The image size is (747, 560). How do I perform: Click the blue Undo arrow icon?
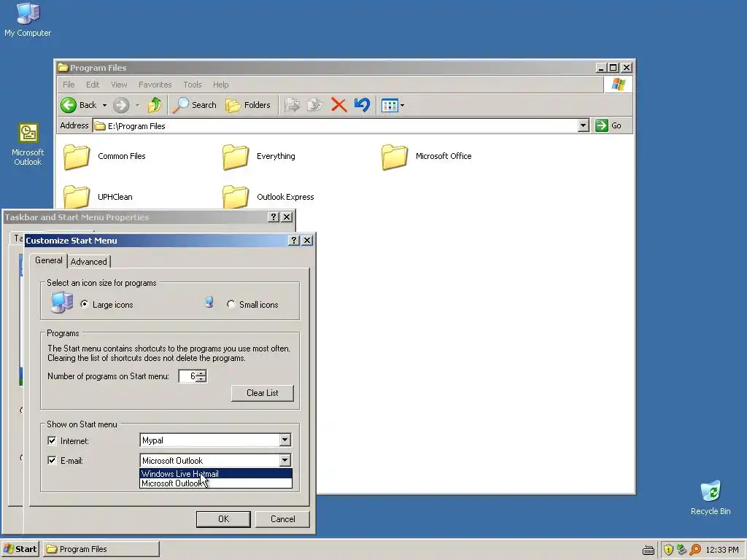click(362, 105)
